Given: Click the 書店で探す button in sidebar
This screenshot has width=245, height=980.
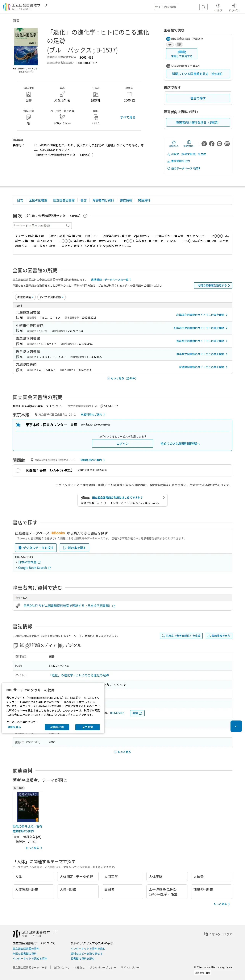Looking at the screenshot, I should click(198, 98).
